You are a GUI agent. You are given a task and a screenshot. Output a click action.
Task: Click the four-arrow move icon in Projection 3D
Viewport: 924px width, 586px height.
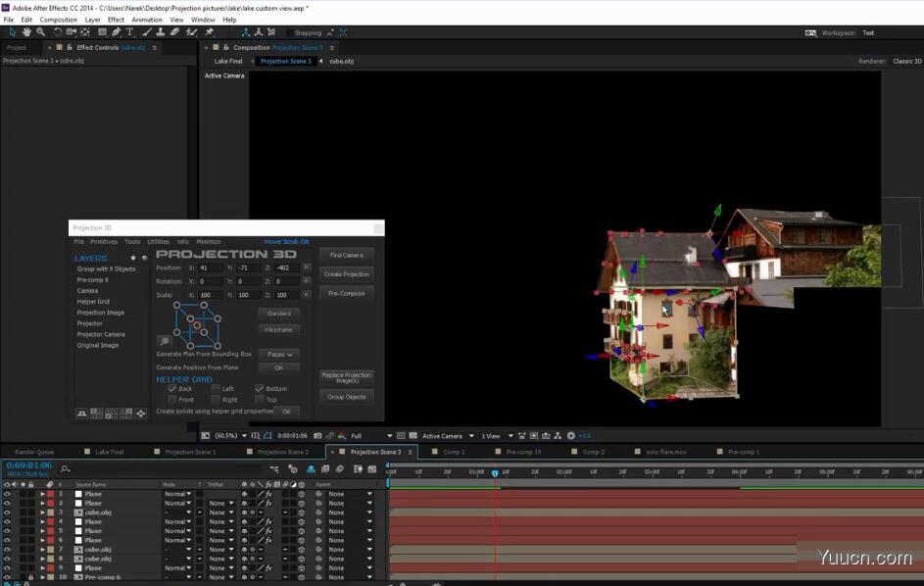click(x=141, y=414)
